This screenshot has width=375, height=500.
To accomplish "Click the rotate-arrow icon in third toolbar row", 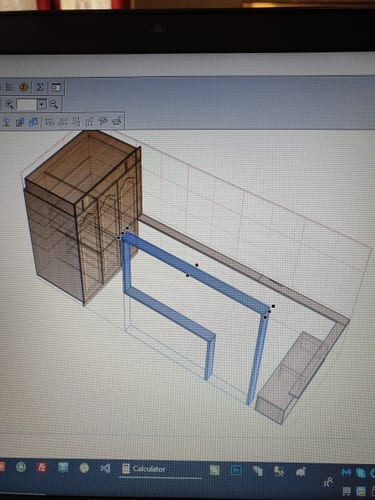I will pyautogui.click(x=103, y=121).
